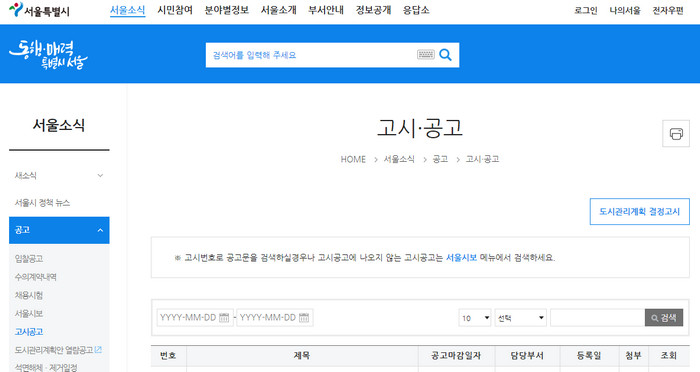The width and height of the screenshot is (700, 372).
Task: Click the keyword input next to 검색 button
Action: [x=597, y=318]
